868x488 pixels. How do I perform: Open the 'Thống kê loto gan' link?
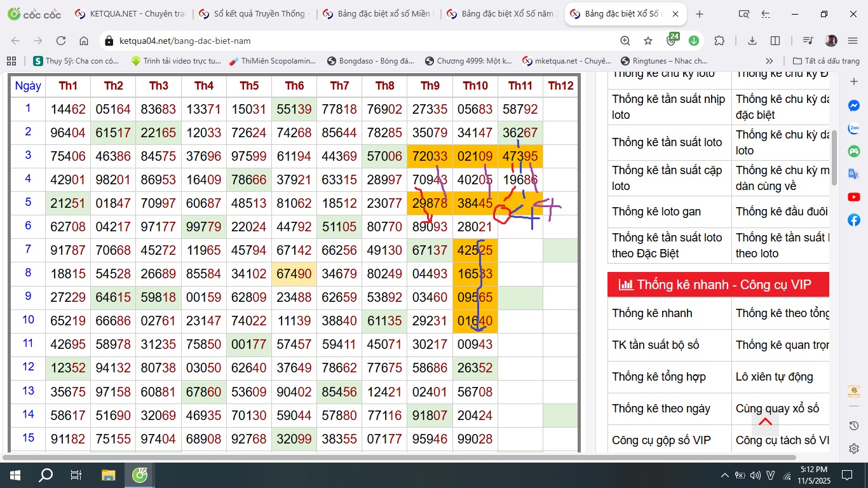click(x=656, y=212)
